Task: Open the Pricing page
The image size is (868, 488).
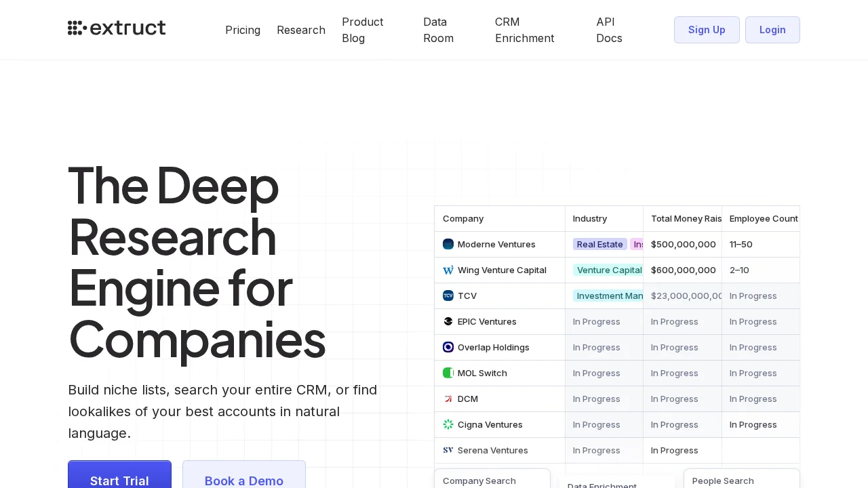Action: pos(243,30)
